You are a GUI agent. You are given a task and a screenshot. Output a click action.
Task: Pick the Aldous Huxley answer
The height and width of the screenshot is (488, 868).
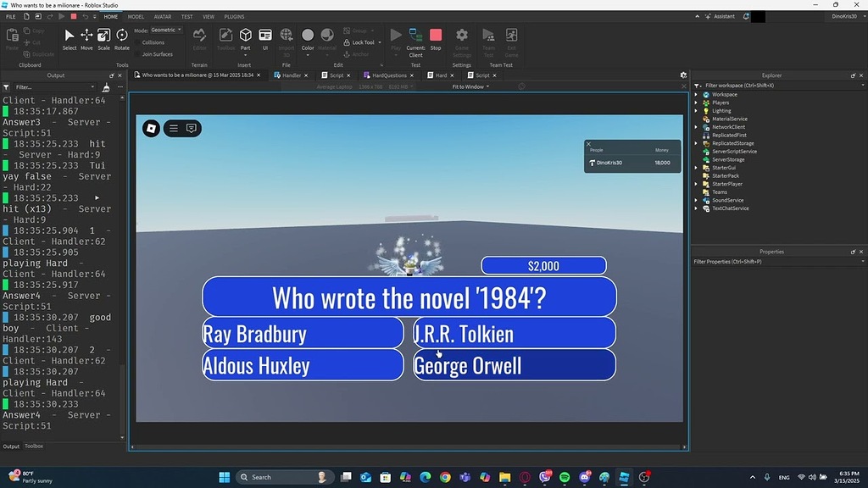(303, 365)
